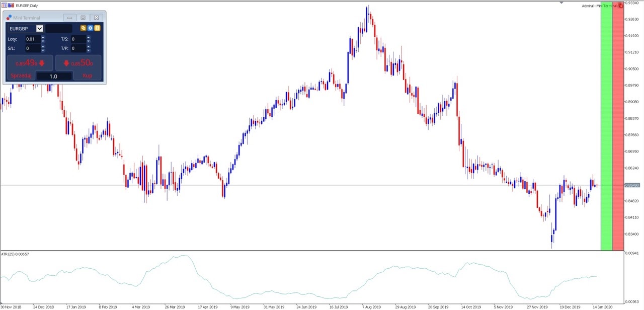Increase S/L with the up arrow
This screenshot has height=310, width=644.
click(43, 47)
